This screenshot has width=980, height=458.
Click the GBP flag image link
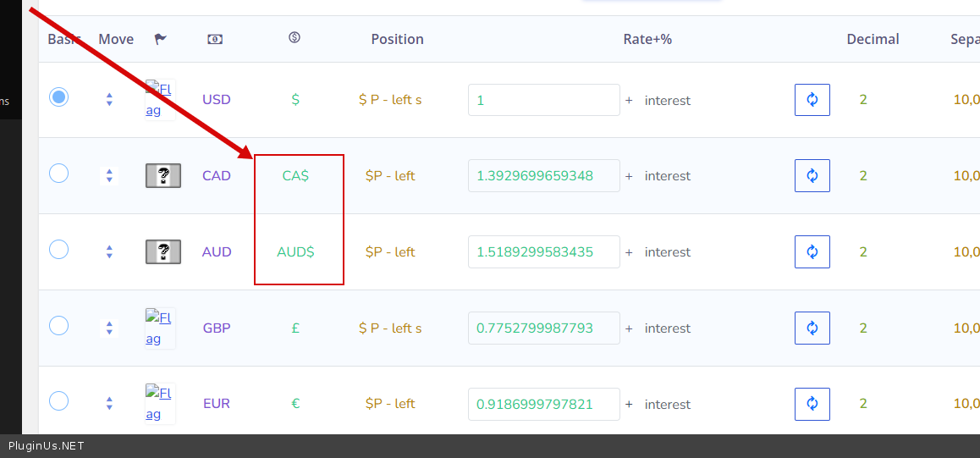(x=158, y=328)
